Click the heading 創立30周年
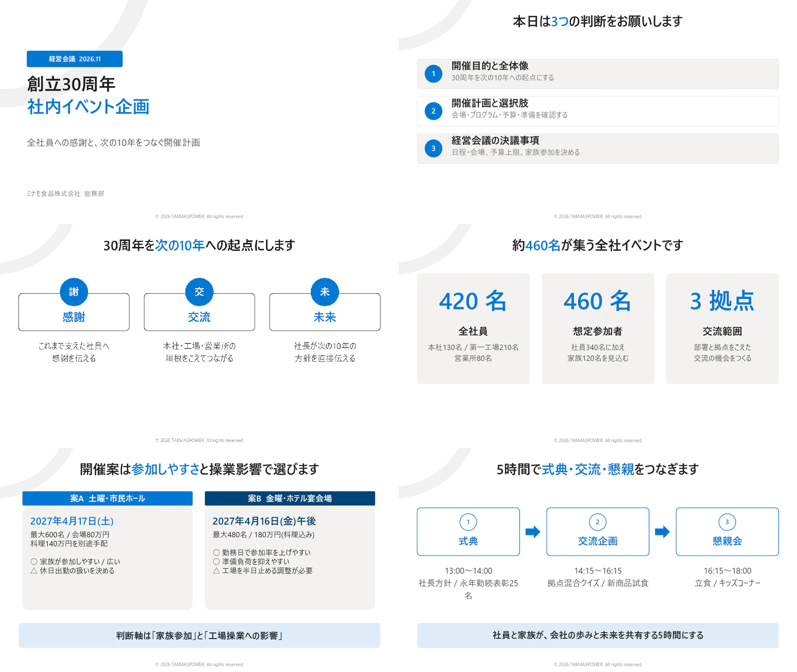Image resolution: width=797 pixels, height=672 pixels. pos(71,84)
